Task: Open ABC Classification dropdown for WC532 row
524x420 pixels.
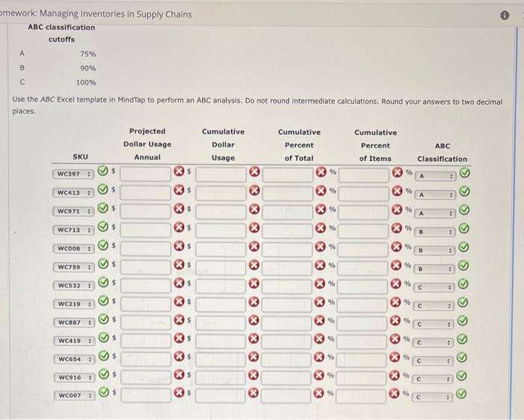Action: [x=434, y=287]
